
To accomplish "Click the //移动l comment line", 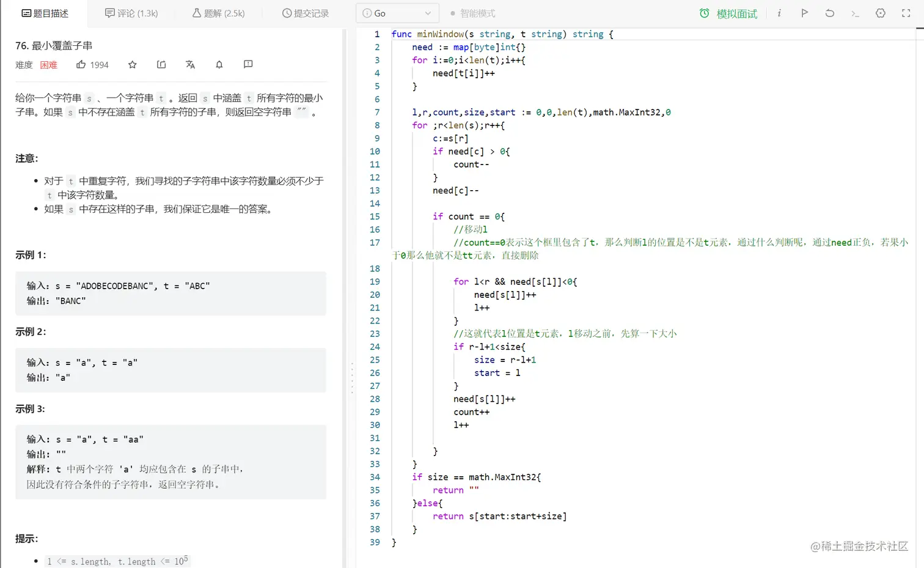I will [471, 230].
